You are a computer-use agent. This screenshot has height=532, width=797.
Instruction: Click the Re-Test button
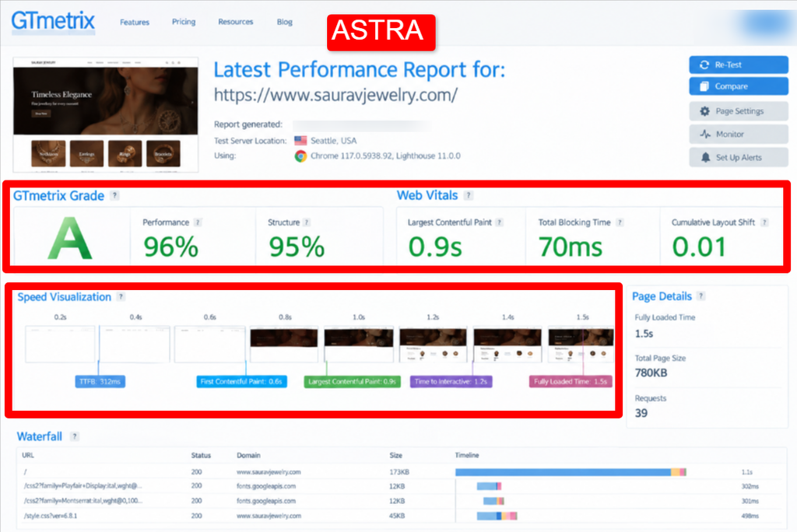(x=738, y=65)
